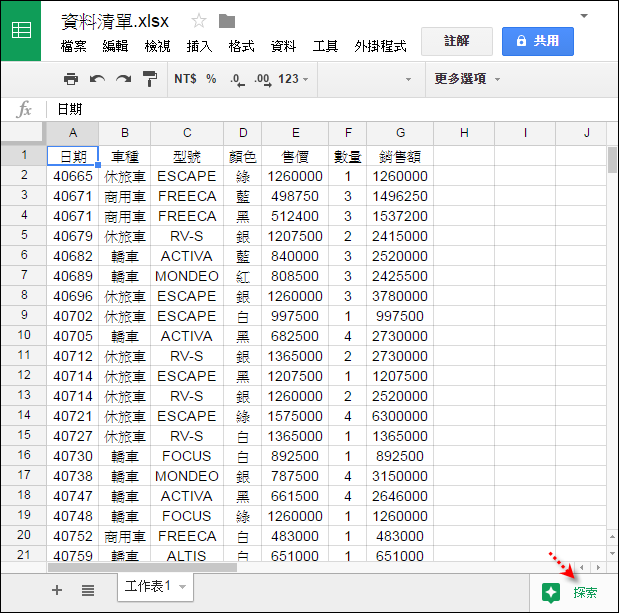Click the scroll-left arrow on horizontal scrollbar

(581, 568)
